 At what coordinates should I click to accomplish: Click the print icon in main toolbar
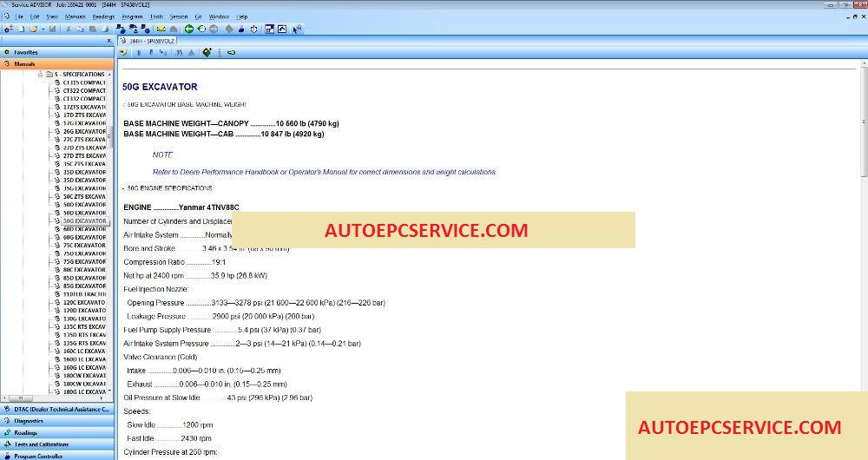(x=105, y=30)
